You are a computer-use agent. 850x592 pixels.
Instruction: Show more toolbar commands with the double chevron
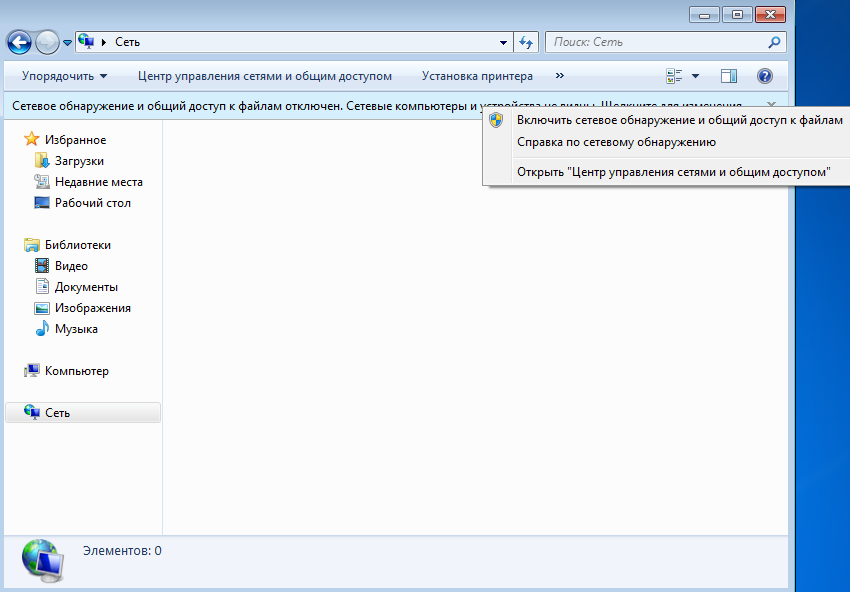click(560, 76)
